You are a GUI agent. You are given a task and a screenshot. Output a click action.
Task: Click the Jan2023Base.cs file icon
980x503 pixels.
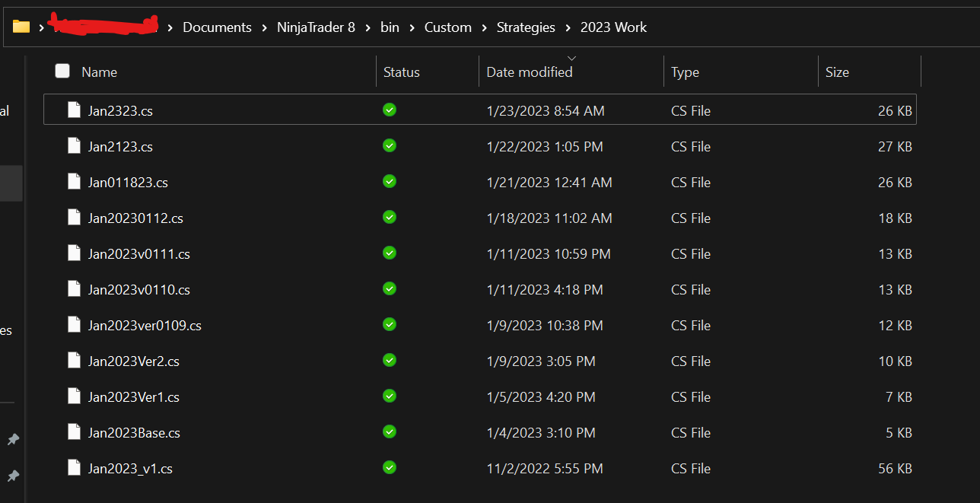coord(74,432)
